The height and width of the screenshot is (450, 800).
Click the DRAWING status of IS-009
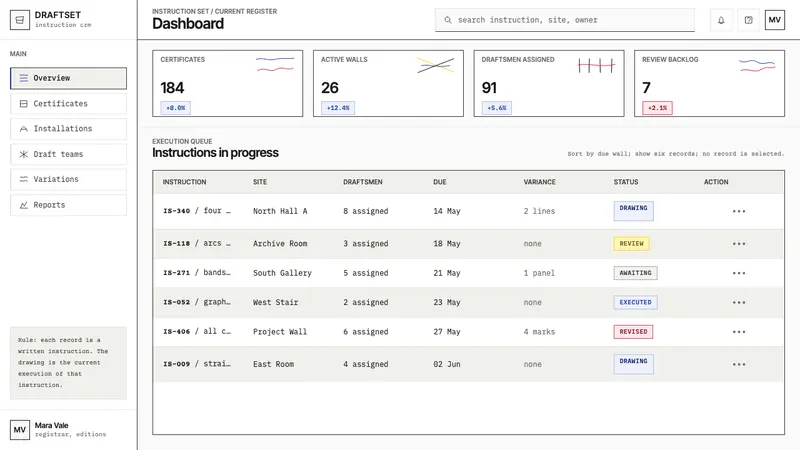(633, 364)
